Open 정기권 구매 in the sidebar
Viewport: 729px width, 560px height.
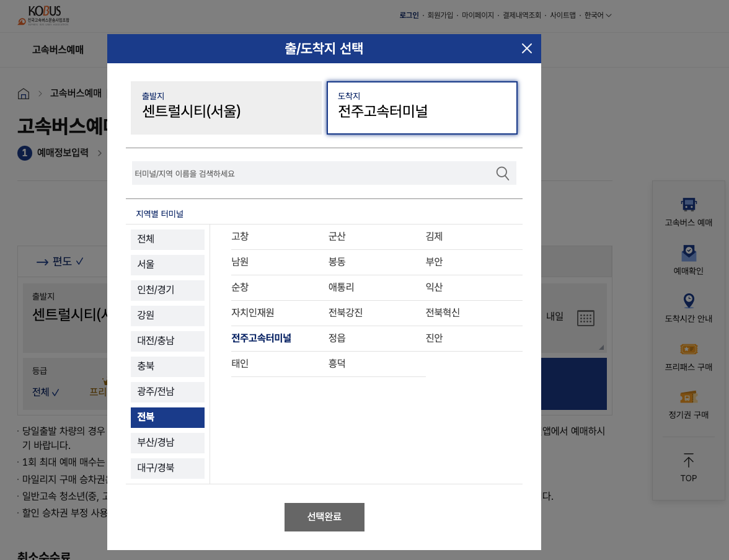(688, 404)
